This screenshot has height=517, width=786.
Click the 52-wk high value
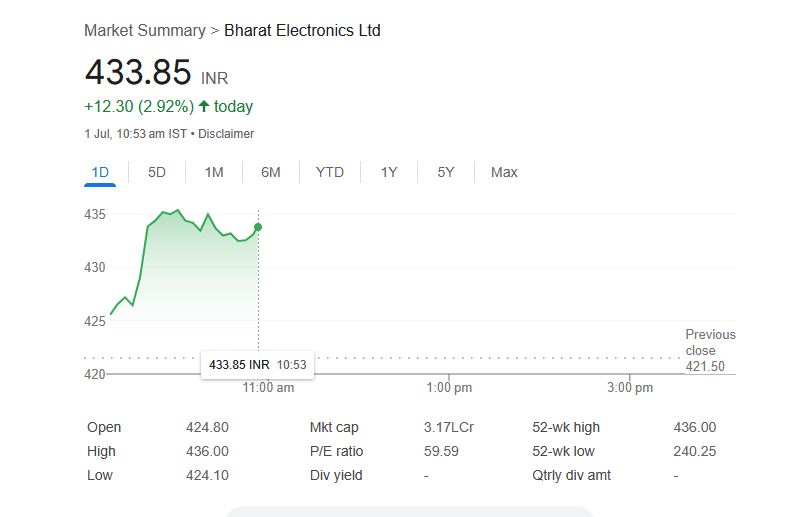click(x=695, y=427)
